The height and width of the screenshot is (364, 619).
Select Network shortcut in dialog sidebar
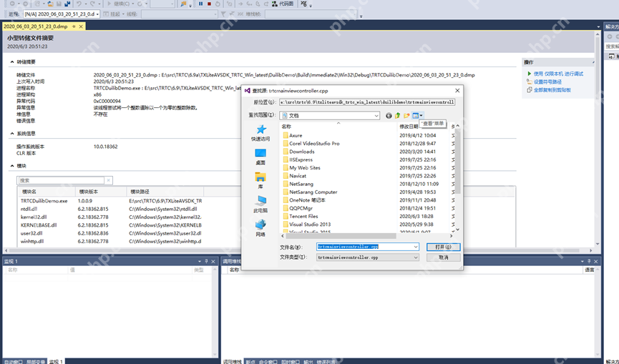click(260, 228)
